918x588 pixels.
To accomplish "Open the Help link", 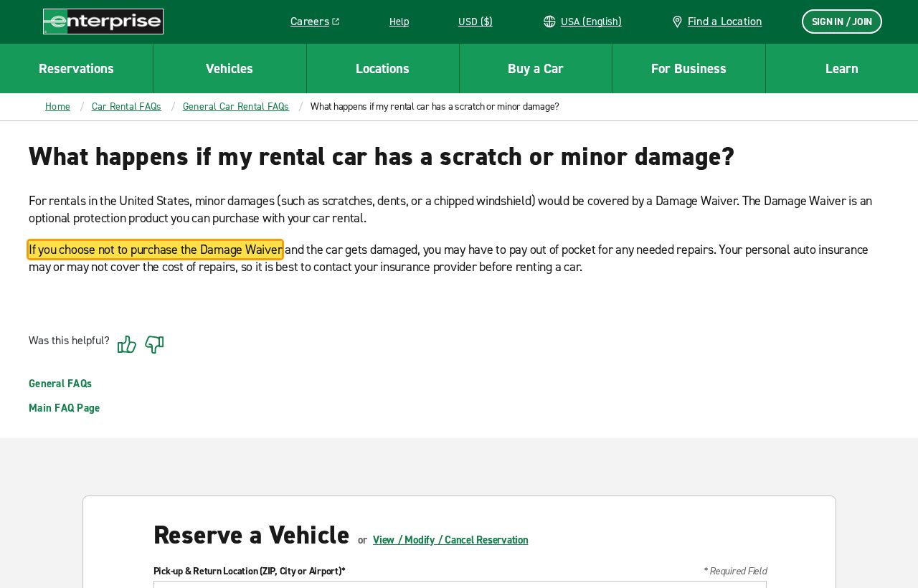I will (x=399, y=22).
